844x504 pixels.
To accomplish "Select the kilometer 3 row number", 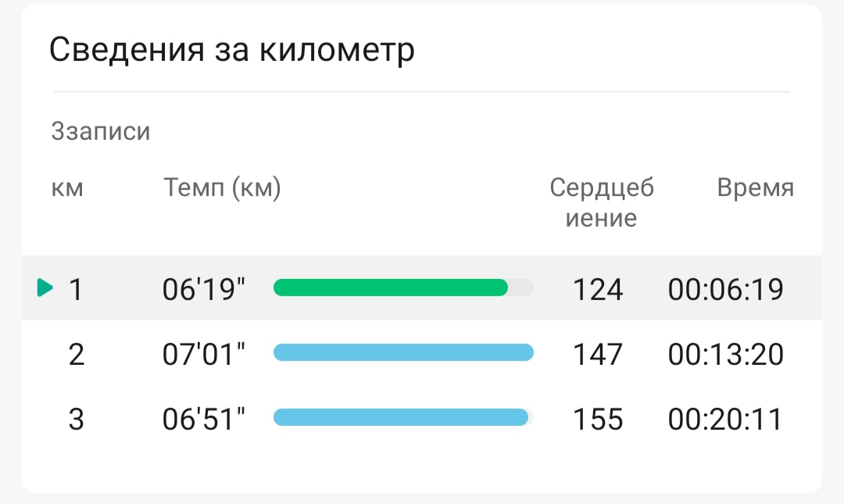I will [x=77, y=419].
